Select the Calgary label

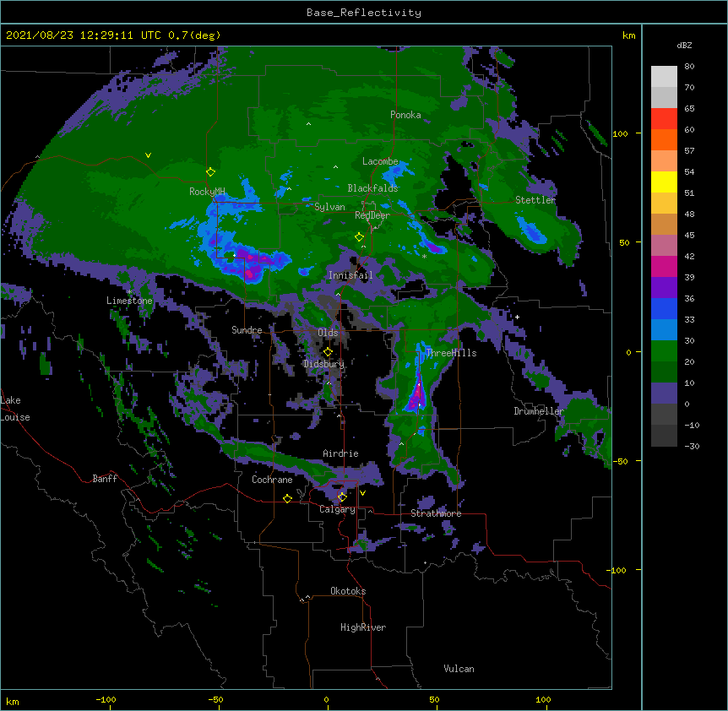[x=337, y=509]
